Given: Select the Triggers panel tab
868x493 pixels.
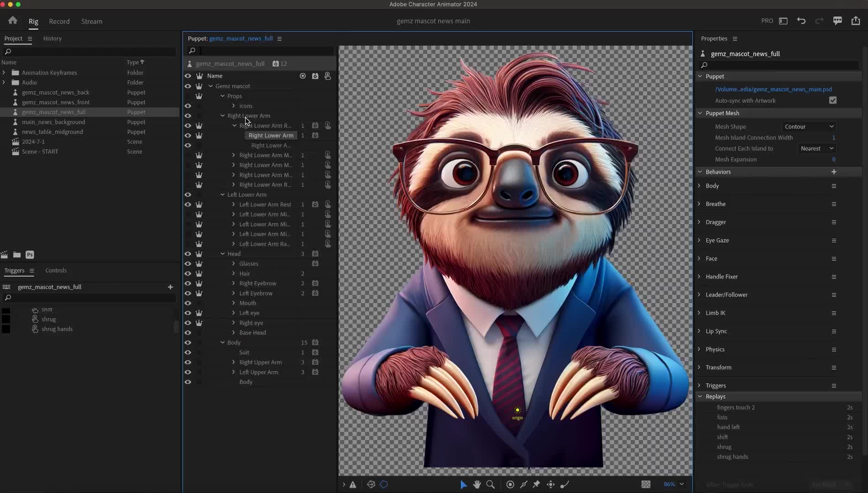Looking at the screenshot, I should click(x=15, y=271).
